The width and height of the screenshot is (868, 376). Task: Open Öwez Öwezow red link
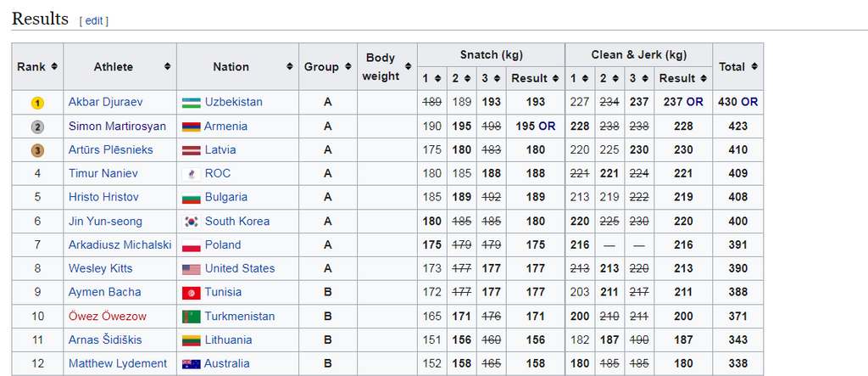tap(106, 317)
